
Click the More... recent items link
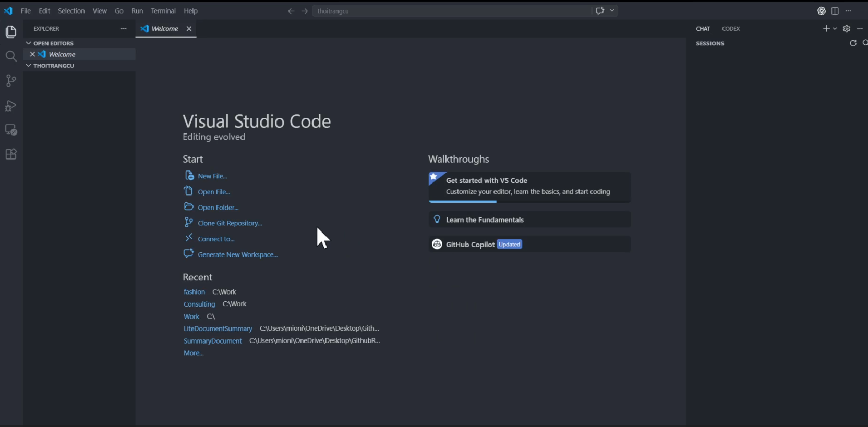tap(194, 353)
